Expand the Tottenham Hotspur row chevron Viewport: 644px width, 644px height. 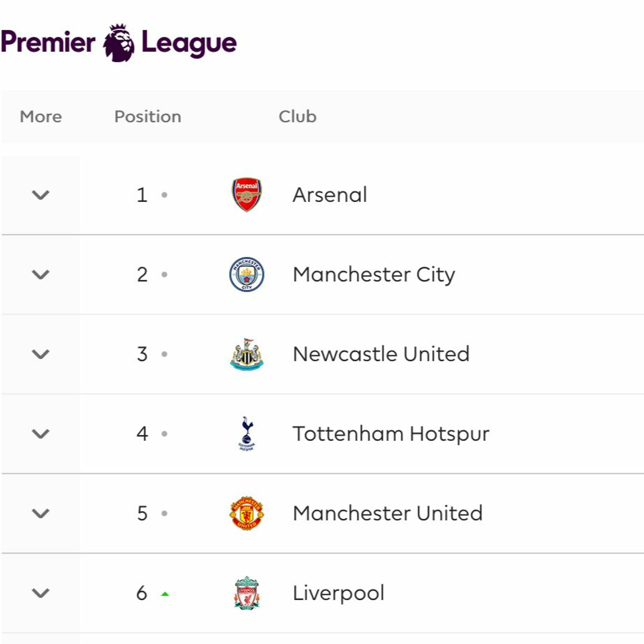40,434
